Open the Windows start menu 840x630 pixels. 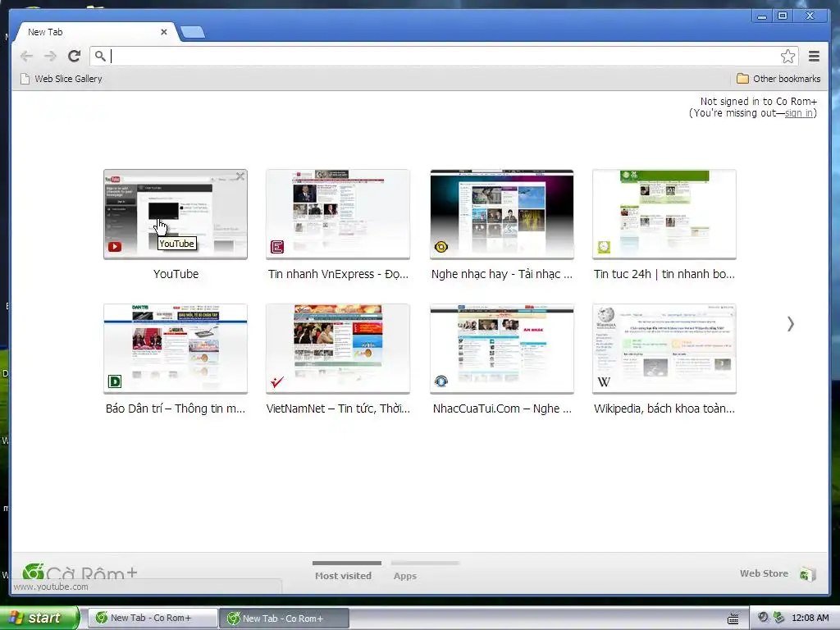(x=39, y=618)
